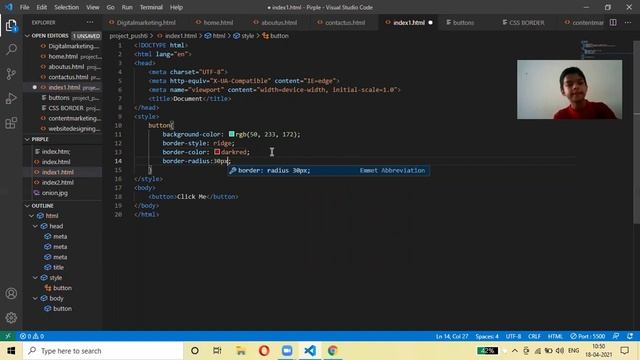Change end of line sequence CRLF
The image size is (640, 360).
(534, 336)
